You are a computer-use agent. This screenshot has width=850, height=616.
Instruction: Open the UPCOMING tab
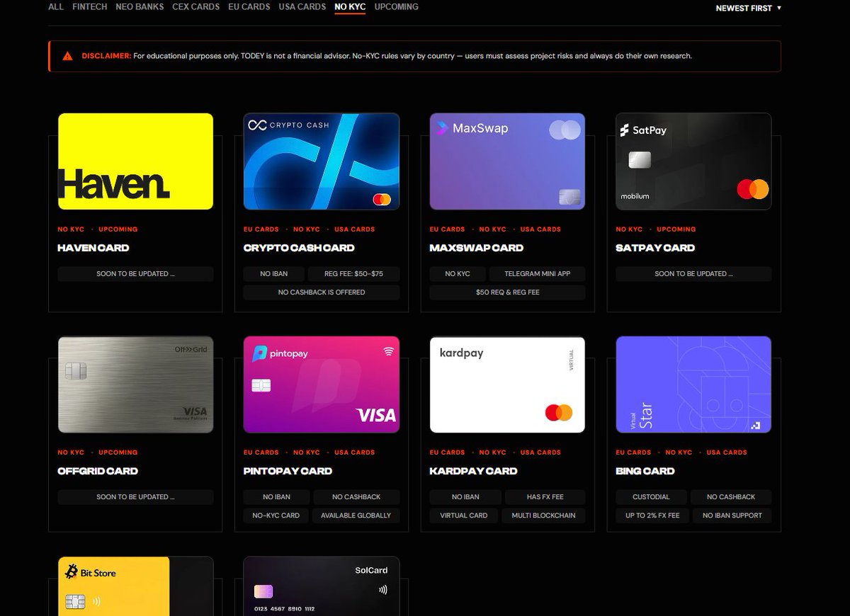(396, 7)
